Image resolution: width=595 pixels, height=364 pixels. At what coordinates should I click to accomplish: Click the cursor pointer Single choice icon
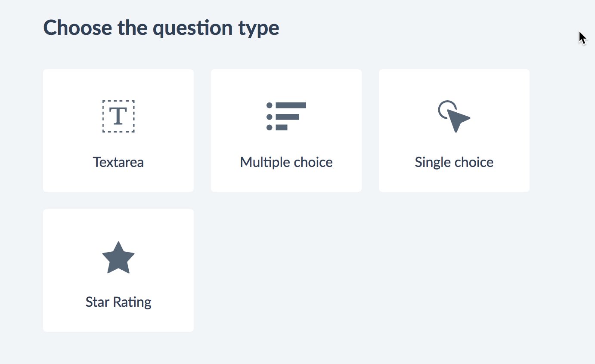point(454,116)
